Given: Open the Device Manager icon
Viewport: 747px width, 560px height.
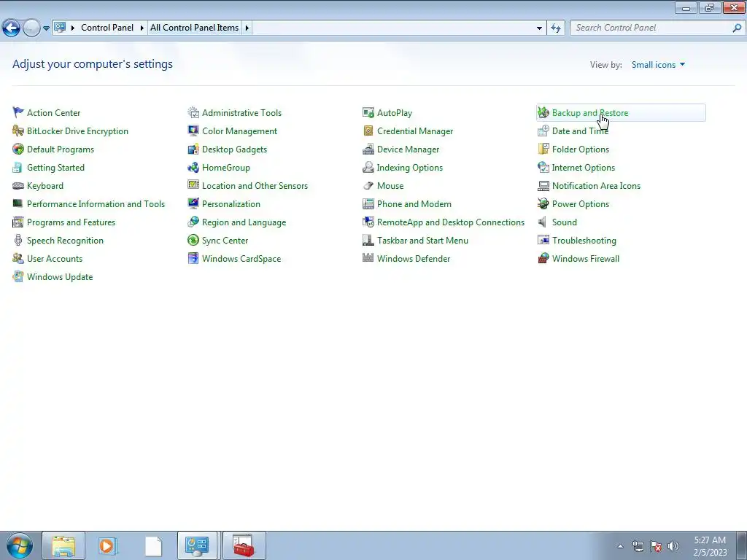Looking at the screenshot, I should click(368, 149).
